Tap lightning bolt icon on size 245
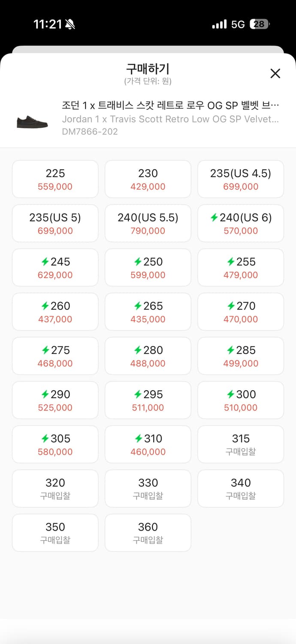 (45, 262)
